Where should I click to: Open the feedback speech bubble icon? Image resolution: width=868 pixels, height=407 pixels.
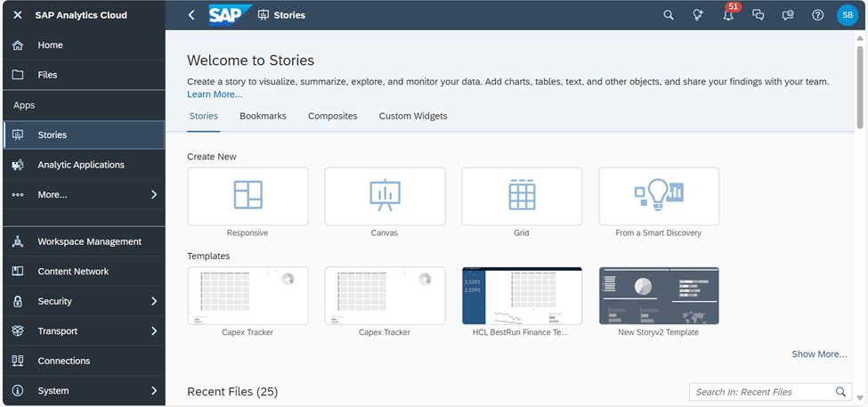coord(788,15)
